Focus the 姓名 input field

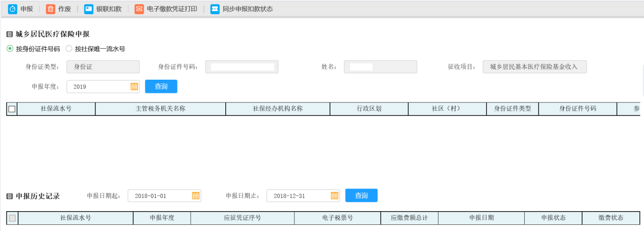pyautogui.click(x=381, y=67)
